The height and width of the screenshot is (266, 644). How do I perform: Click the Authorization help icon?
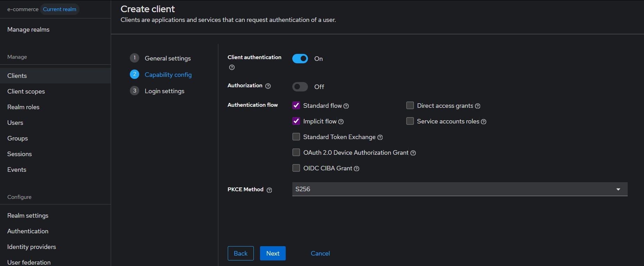click(268, 86)
